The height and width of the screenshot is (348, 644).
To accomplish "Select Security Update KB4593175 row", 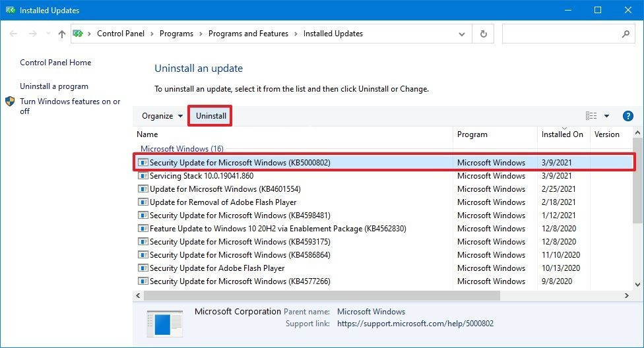I will [383, 241].
